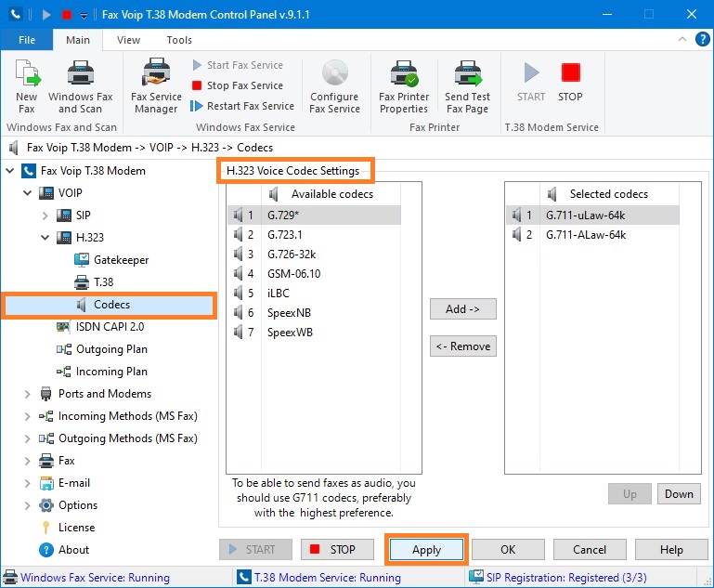The image size is (714, 588).
Task: Open Windows Fax and Scan
Action: tap(80, 86)
